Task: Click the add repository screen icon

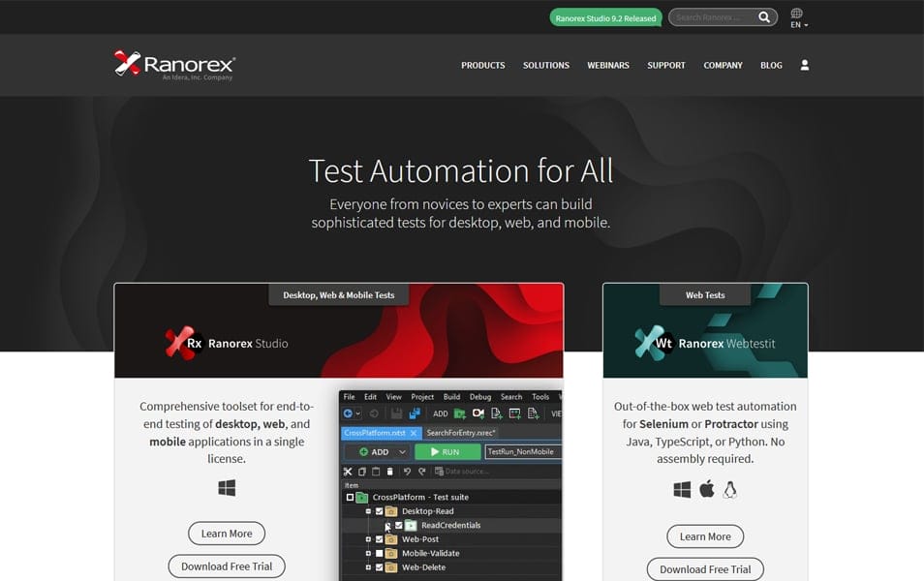Action: (515, 413)
